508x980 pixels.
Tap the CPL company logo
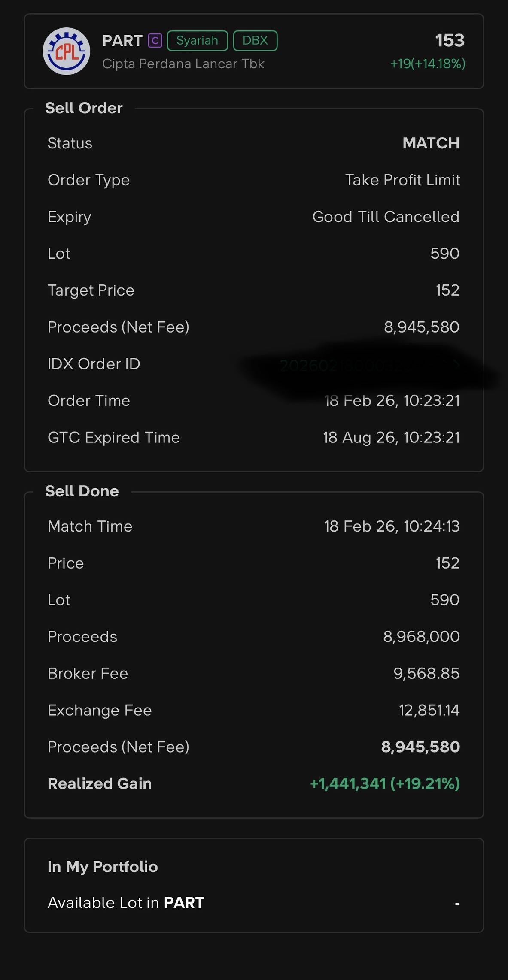pos(67,51)
